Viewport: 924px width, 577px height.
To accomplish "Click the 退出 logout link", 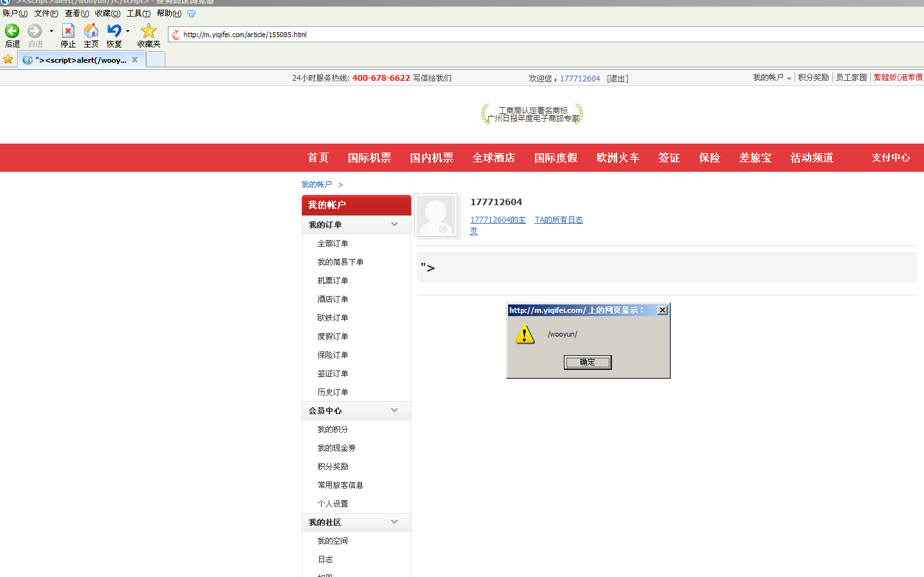I will [x=618, y=79].
